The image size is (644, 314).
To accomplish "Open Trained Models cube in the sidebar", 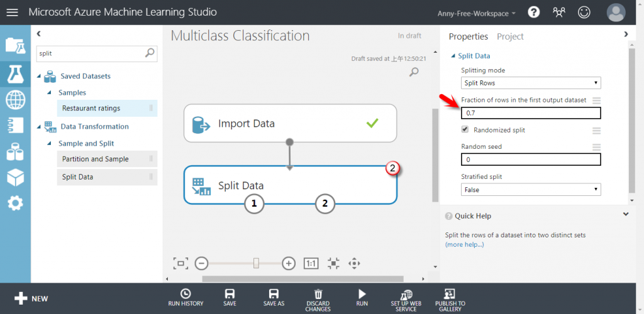I will point(15,178).
